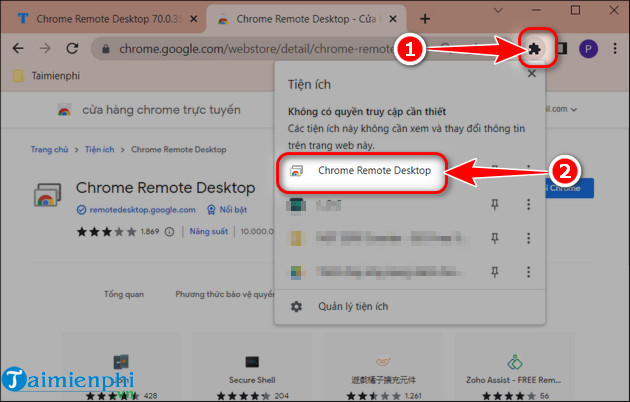Go back with the browser back arrow
Viewport: 630px width, 402px height.
[18, 49]
